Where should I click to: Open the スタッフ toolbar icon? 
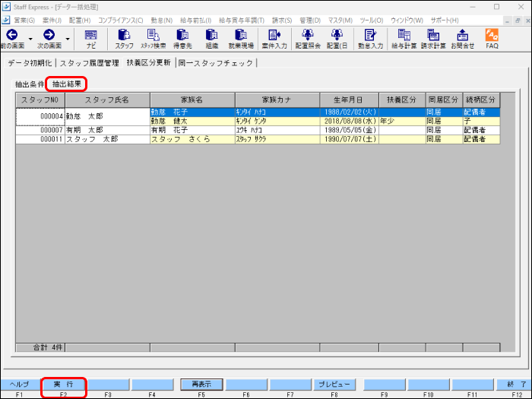[x=124, y=39]
